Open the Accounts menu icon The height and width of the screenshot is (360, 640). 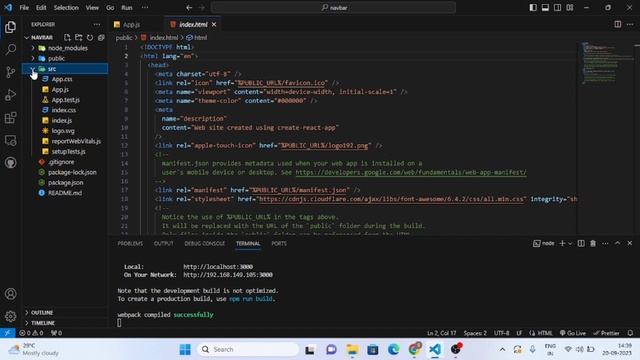tap(11, 294)
